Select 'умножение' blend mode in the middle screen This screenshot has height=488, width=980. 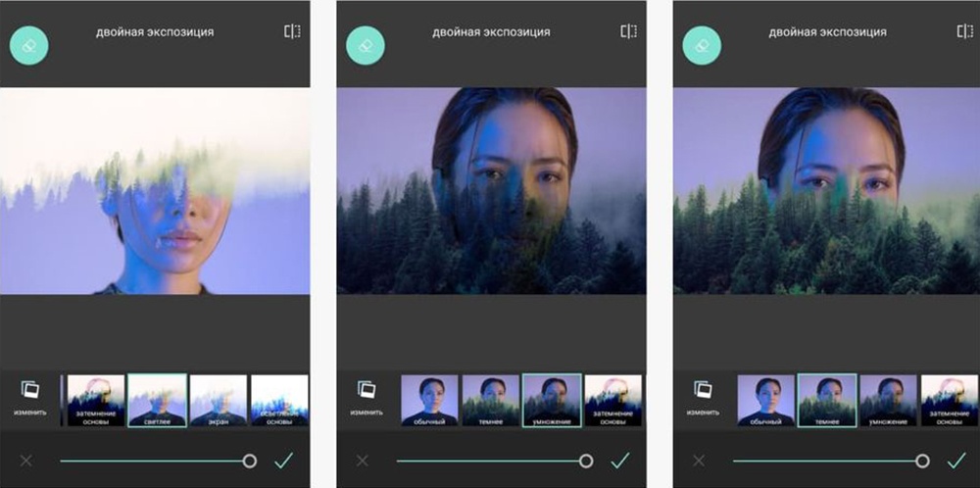tap(552, 400)
